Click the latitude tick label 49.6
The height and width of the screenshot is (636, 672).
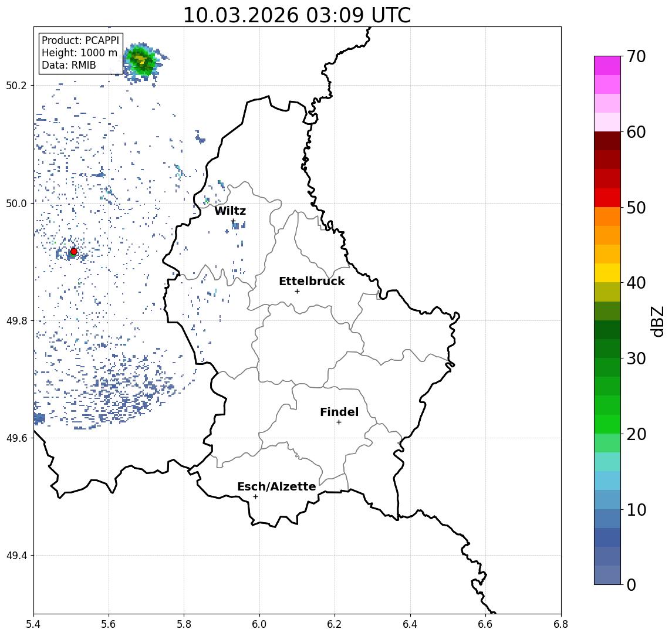click(16, 438)
